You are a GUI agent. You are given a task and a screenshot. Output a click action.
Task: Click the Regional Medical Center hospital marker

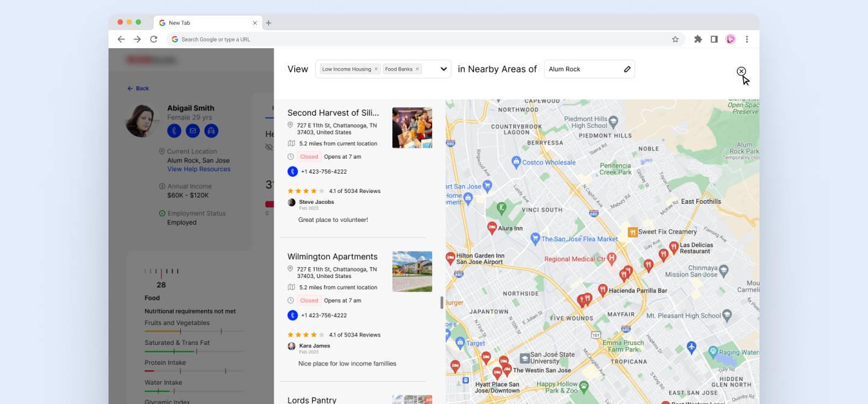coord(612,259)
